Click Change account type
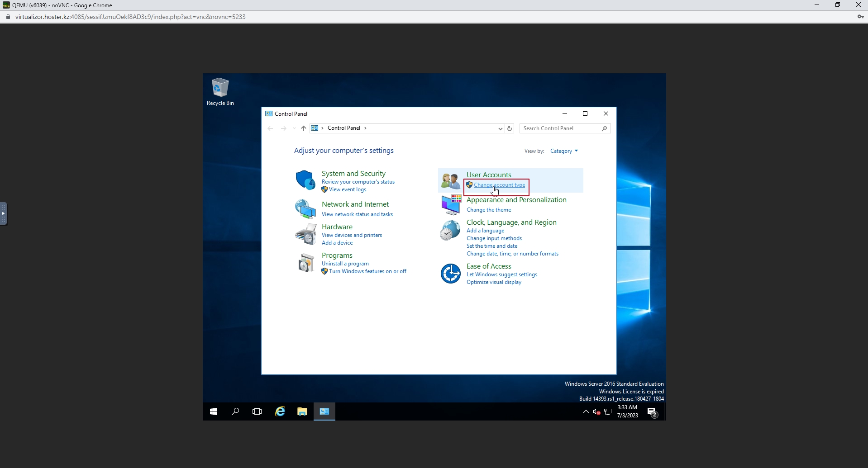868x468 pixels. [x=499, y=185]
